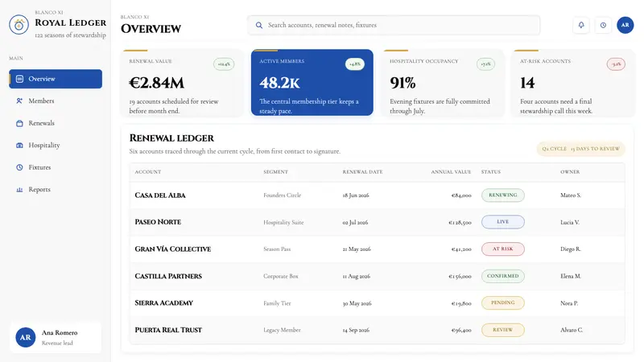Navigate to Hospitality
The width and height of the screenshot is (644, 362).
(x=56, y=146)
